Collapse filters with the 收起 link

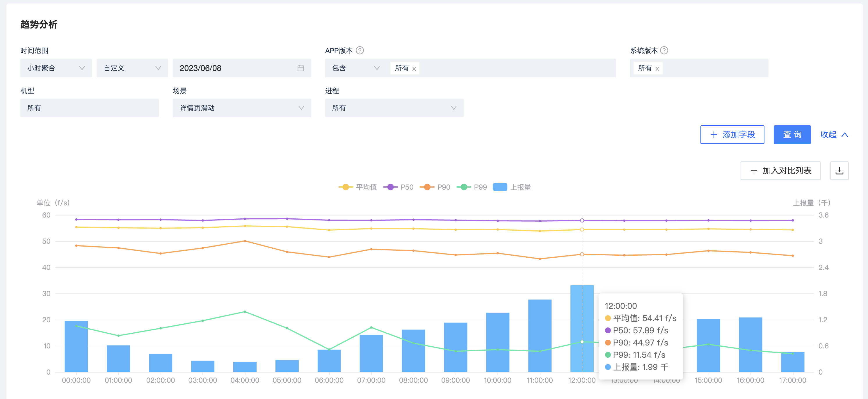tap(834, 134)
